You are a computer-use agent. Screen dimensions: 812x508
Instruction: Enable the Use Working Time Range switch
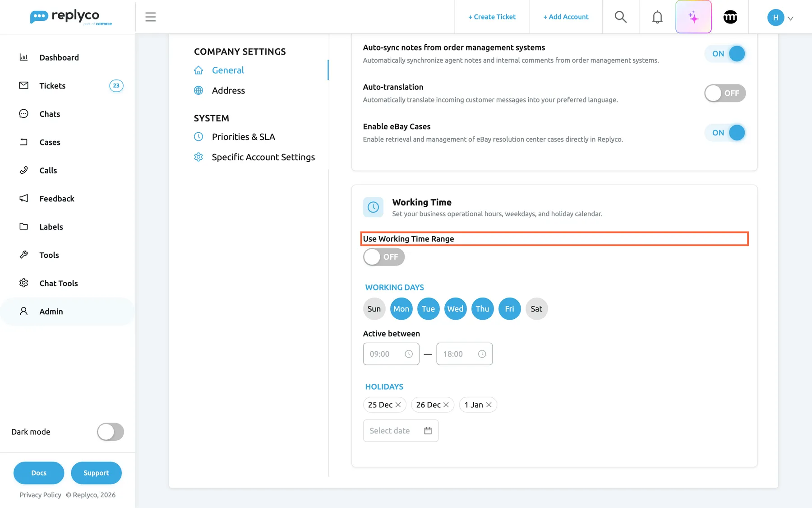384,257
